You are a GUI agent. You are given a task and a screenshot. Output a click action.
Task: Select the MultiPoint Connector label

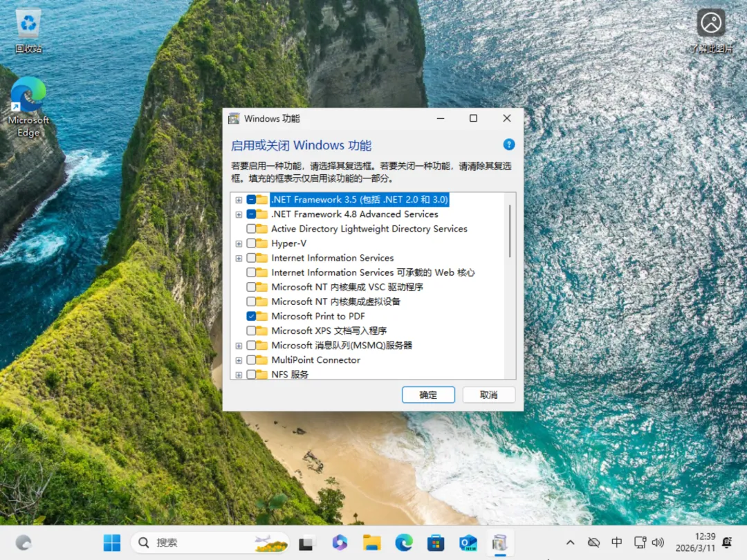click(x=315, y=360)
